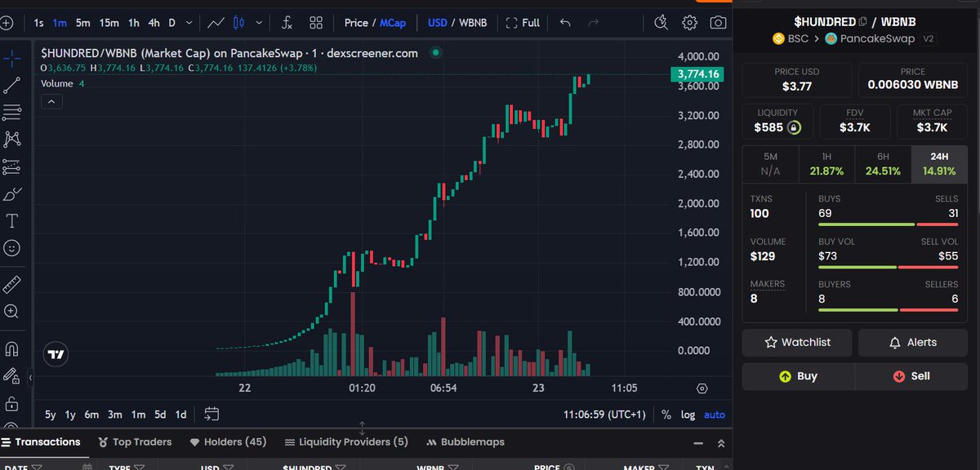Select the crosshair cursor tool
The image size is (980, 470).
coord(12,58)
